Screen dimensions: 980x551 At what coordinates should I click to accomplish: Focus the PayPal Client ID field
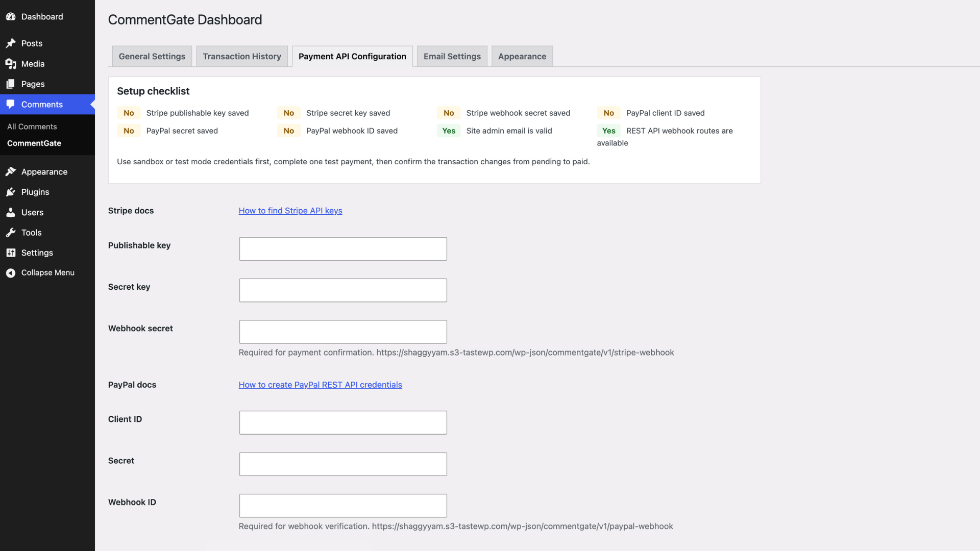343,422
